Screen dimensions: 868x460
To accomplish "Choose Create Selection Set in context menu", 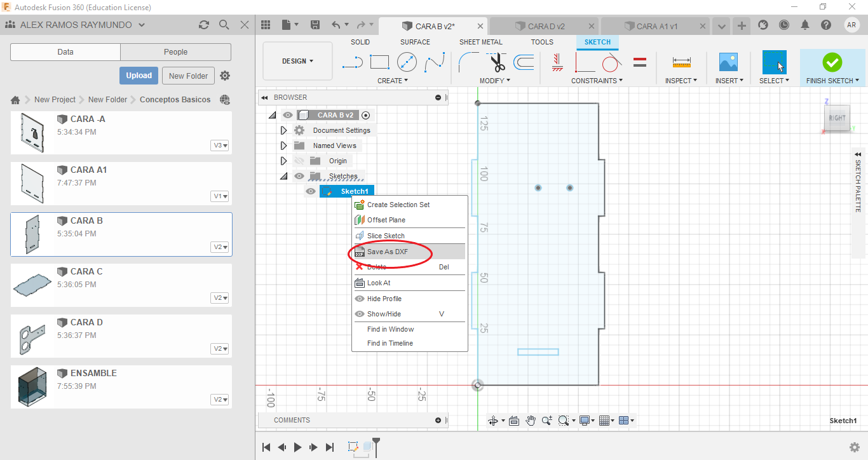I will point(409,205).
